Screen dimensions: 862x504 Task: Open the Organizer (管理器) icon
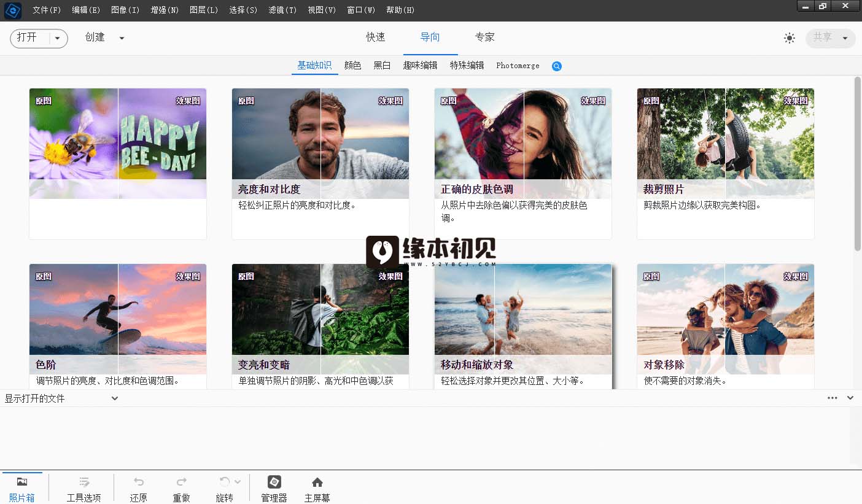[274, 482]
